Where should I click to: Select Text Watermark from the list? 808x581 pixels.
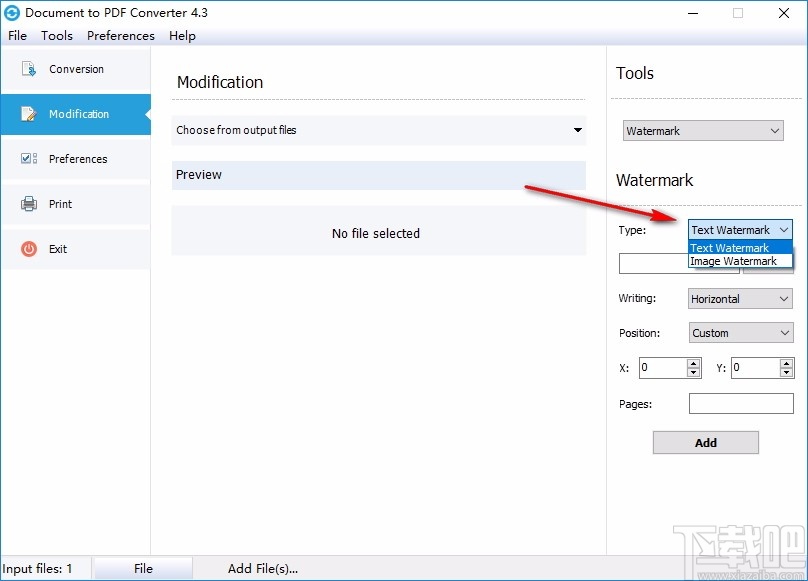tap(729, 247)
